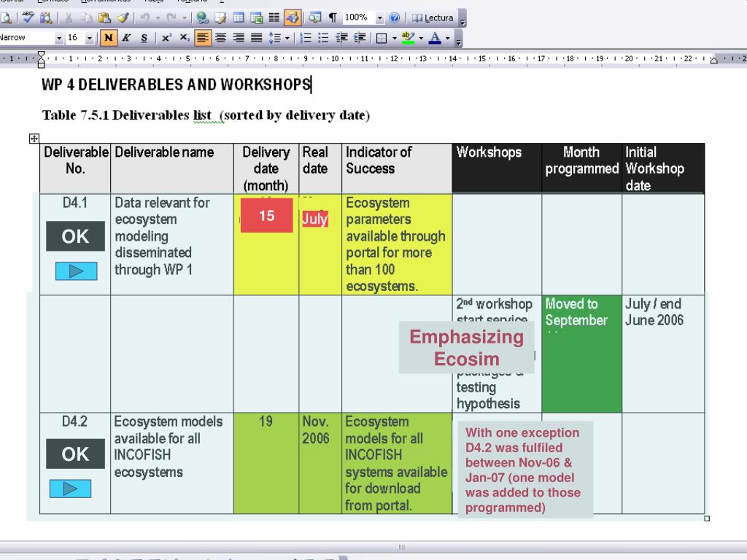Insert a hyperlink using the globe icon
Image resolution: width=747 pixels, height=560 pixels.
click(203, 18)
